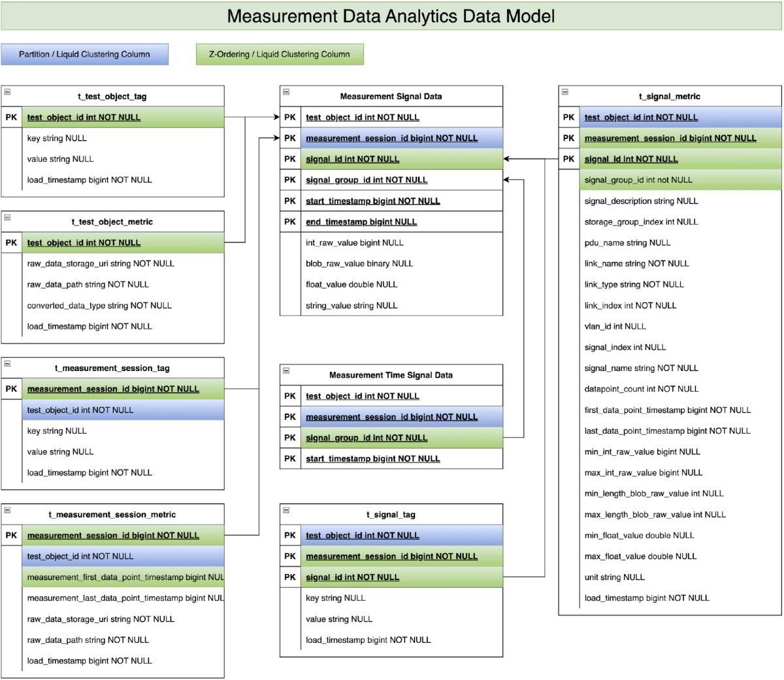This screenshot has width=784, height=680.
Task: Click the Measurement Data Analytics Data Model title
Action: pos(391,16)
